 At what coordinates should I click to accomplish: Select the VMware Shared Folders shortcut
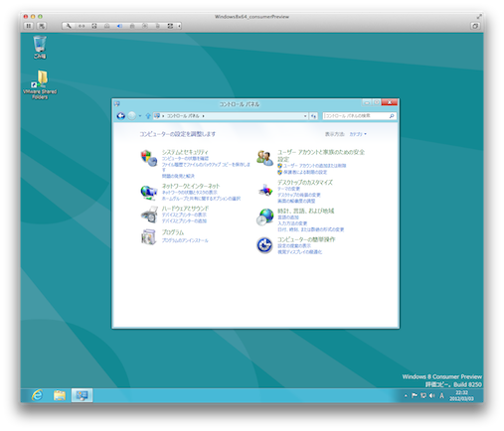coord(40,84)
